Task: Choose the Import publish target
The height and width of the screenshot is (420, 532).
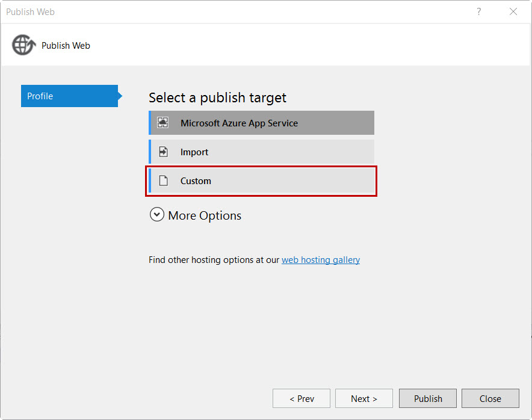Action: tap(261, 152)
